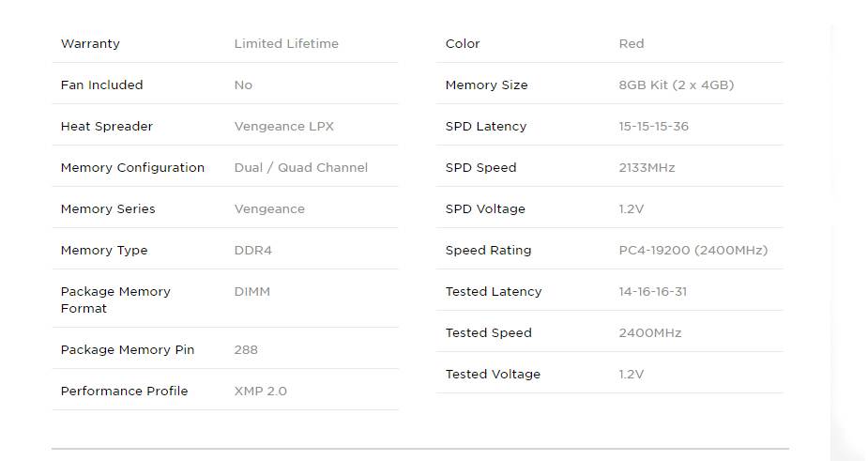Screen dimensions: 868x461
Task: Select the Limited Lifetime warranty value
Action: (286, 44)
